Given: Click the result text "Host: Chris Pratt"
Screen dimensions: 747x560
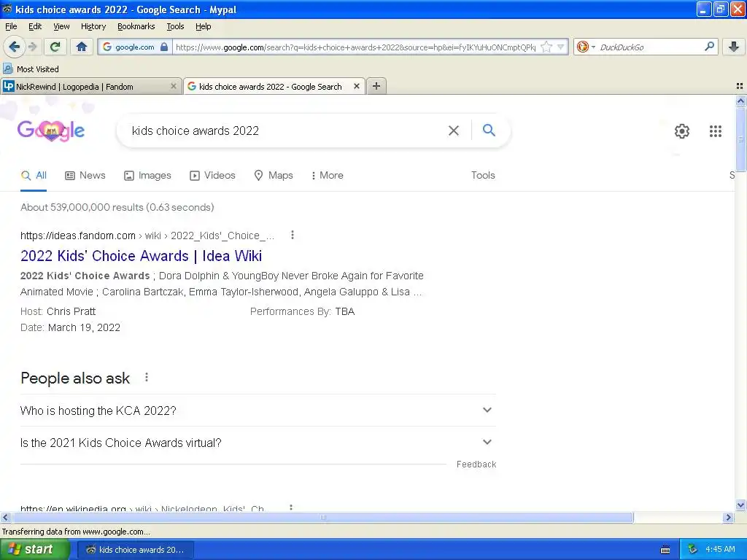Looking at the screenshot, I should coord(58,311).
